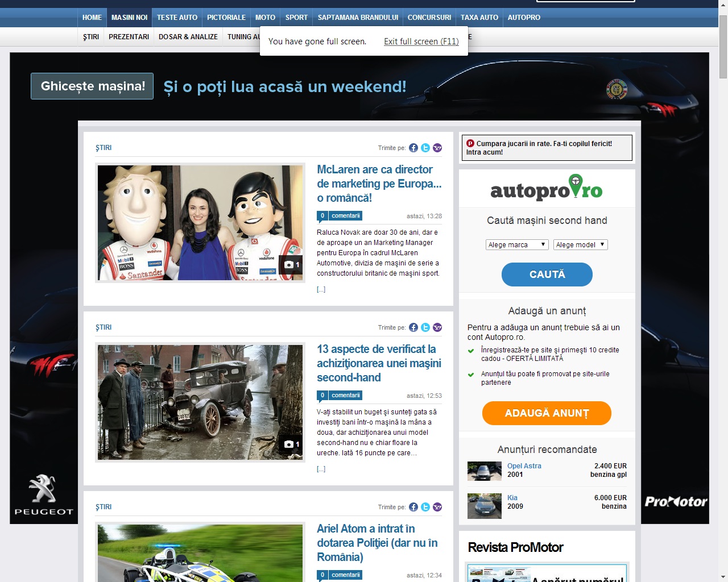
Task: Share McLaren article via Yahoo icon
Action: [x=437, y=148]
